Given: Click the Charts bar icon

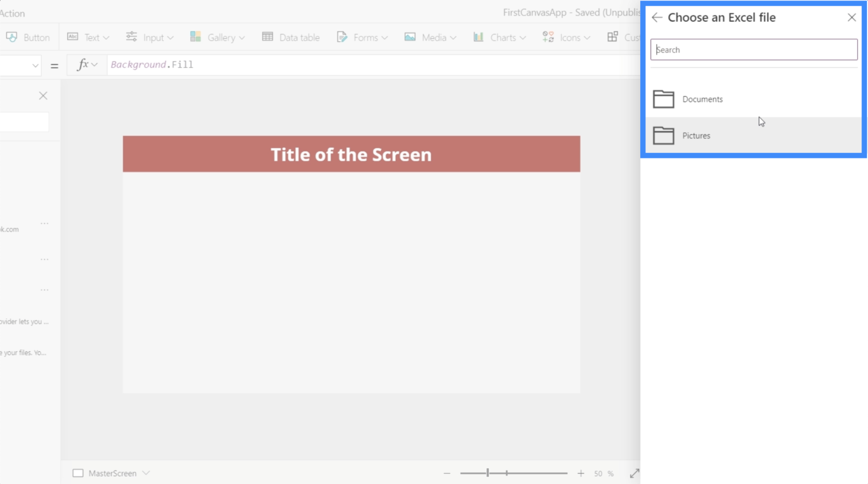Looking at the screenshot, I should click(478, 37).
